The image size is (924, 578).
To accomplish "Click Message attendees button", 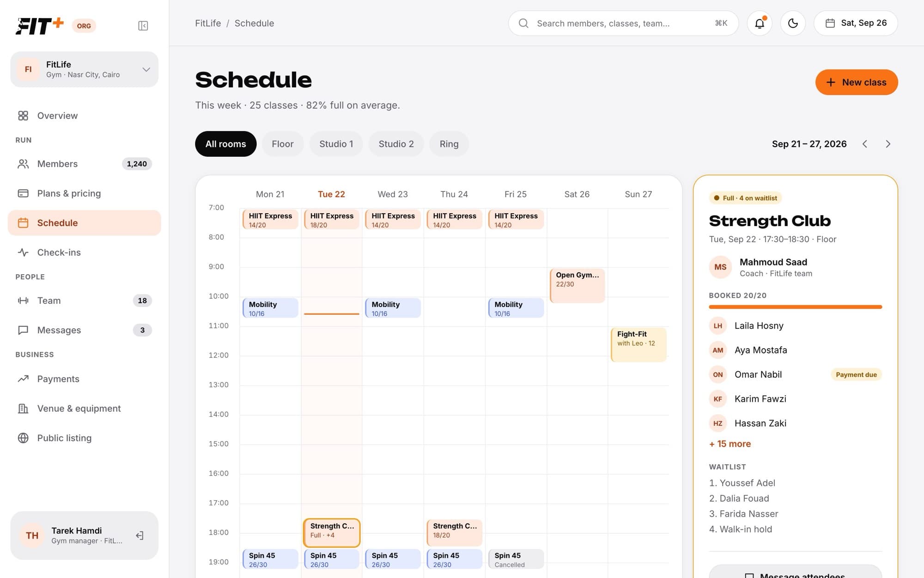I will pos(796,572).
